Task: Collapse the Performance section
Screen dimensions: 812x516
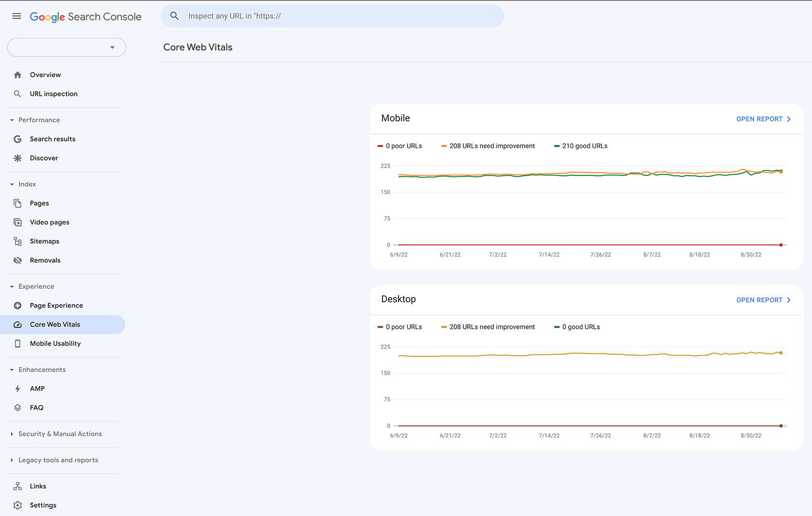Action: pyautogui.click(x=12, y=120)
